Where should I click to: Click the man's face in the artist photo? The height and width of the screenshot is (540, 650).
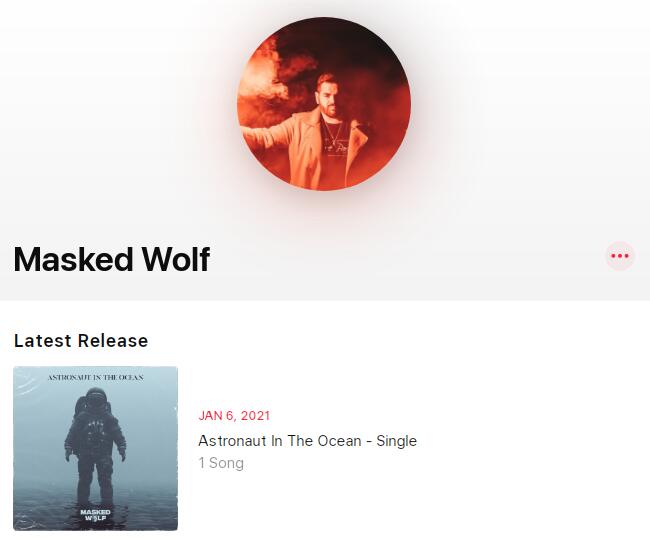point(327,93)
